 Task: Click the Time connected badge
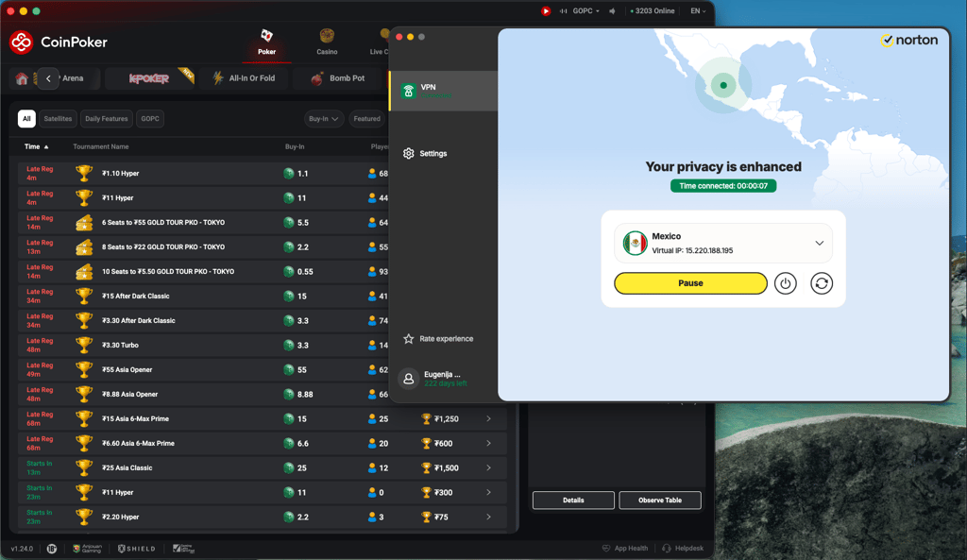723,186
